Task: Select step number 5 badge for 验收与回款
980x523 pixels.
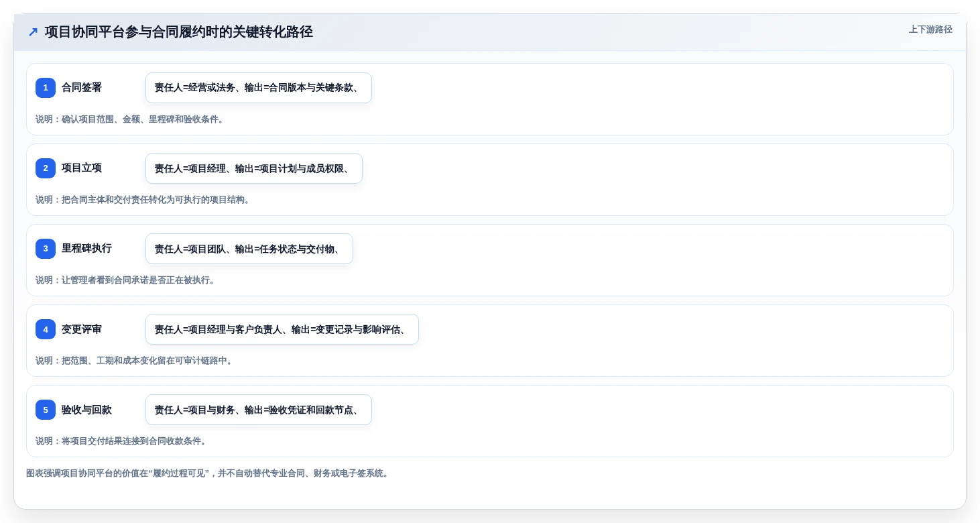Action: [46, 410]
